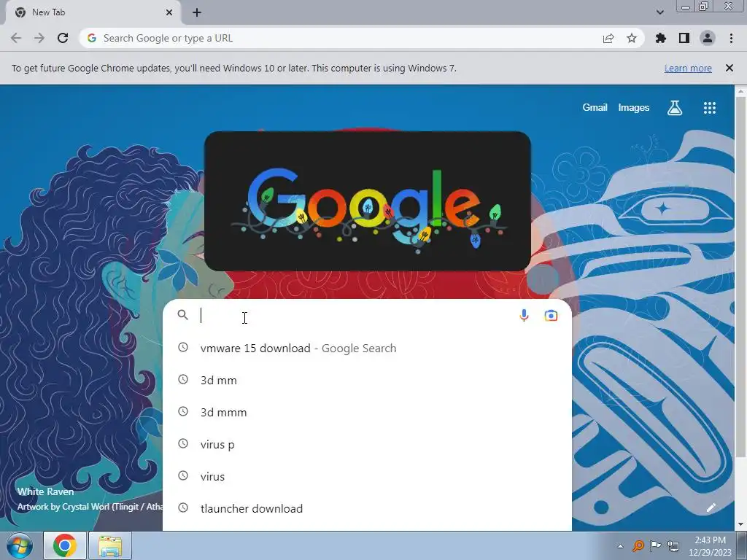Customize Chrome with the pencil icon
Viewport: 747px width, 560px height.
pyautogui.click(x=711, y=507)
